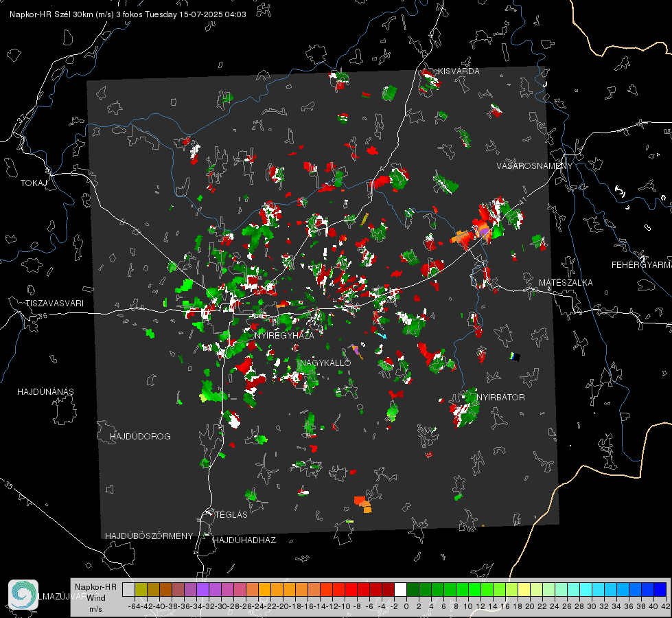Click the TISZAVASVÁRI town label
The width and height of the screenshot is (672, 618).
[54, 304]
